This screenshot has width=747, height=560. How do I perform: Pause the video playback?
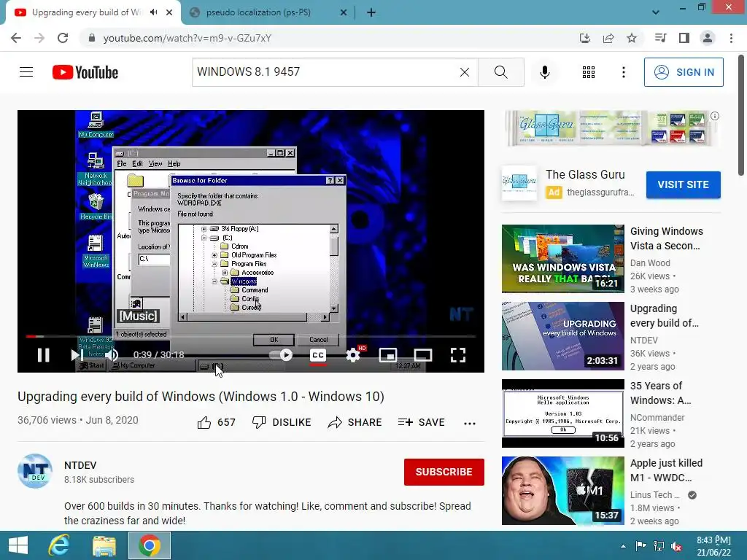[43, 355]
